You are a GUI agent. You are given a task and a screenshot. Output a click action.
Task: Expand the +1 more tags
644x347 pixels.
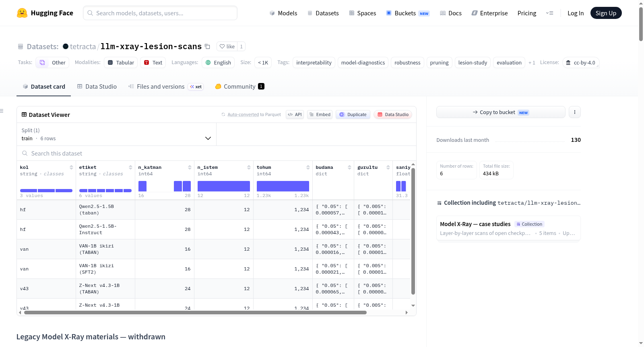(x=532, y=62)
